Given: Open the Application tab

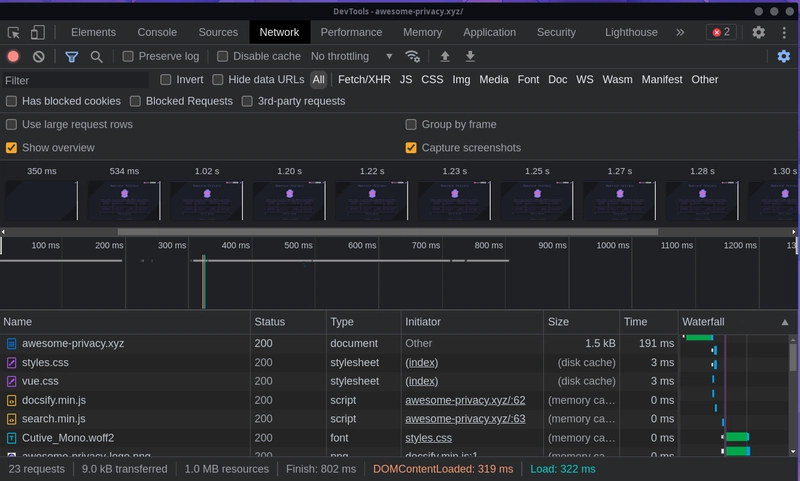Looking at the screenshot, I should tap(489, 32).
